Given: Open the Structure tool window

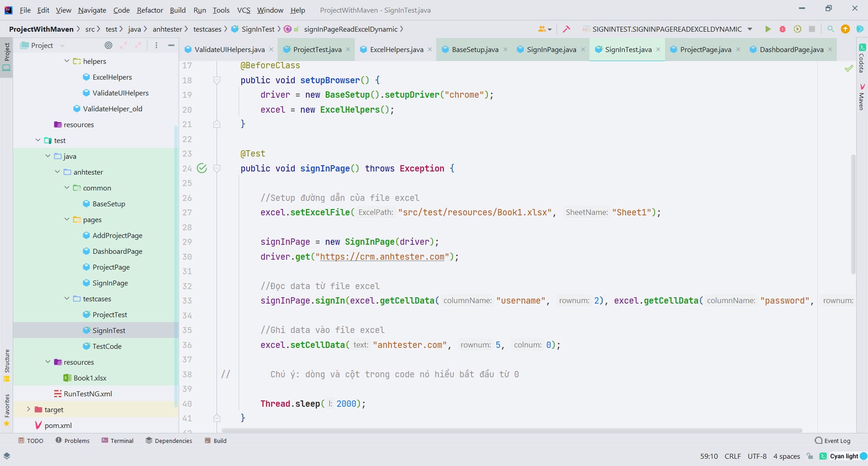Looking at the screenshot, I should [6, 365].
